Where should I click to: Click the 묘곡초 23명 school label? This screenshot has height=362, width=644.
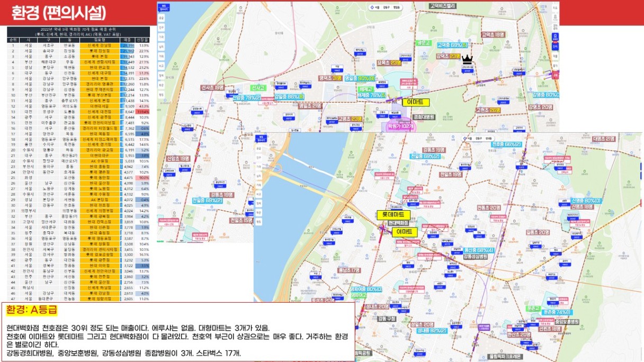388,63
